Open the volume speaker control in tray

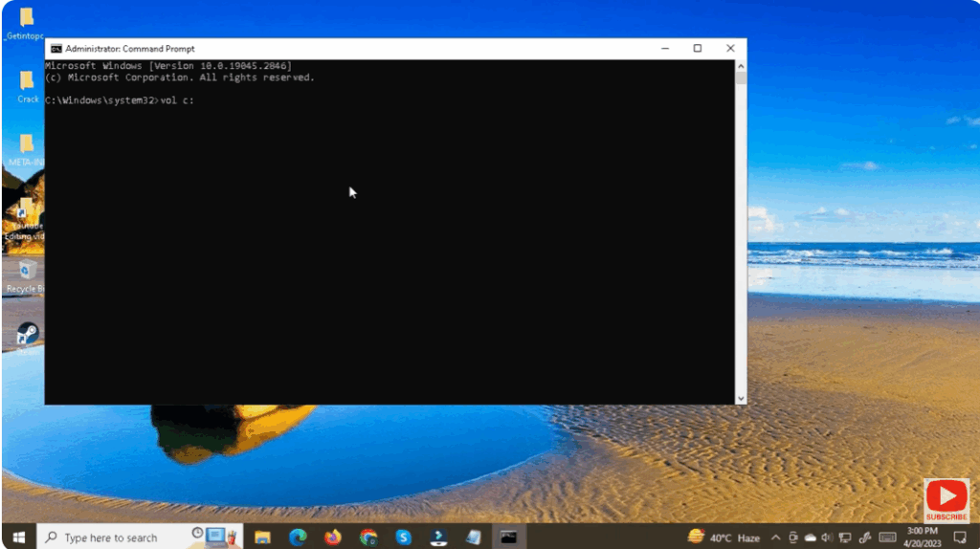[827, 538]
